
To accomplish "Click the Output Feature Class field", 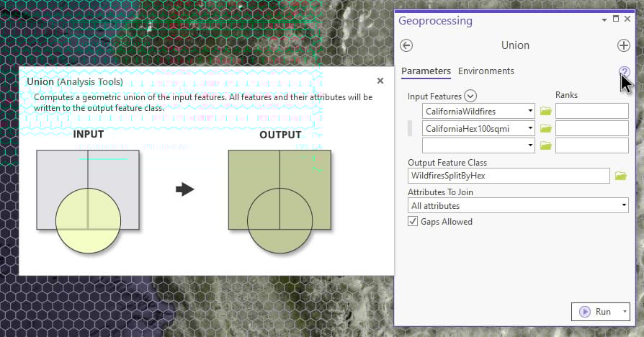I will [x=509, y=176].
